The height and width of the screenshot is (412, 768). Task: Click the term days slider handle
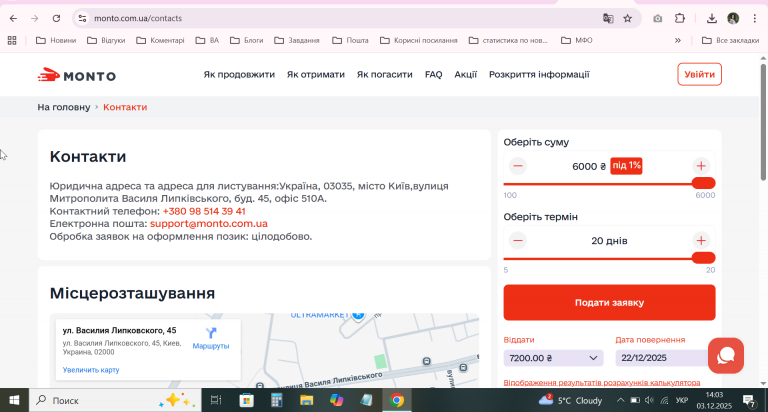pos(704,258)
